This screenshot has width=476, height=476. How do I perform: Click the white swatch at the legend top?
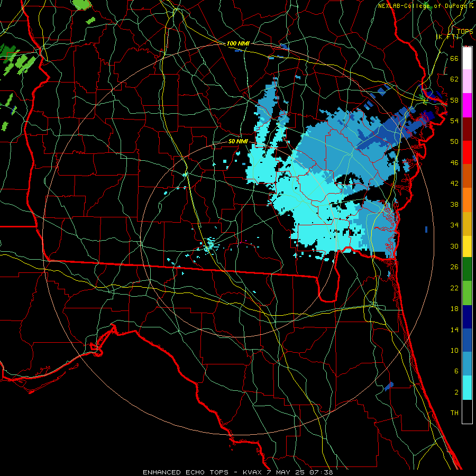point(467,58)
